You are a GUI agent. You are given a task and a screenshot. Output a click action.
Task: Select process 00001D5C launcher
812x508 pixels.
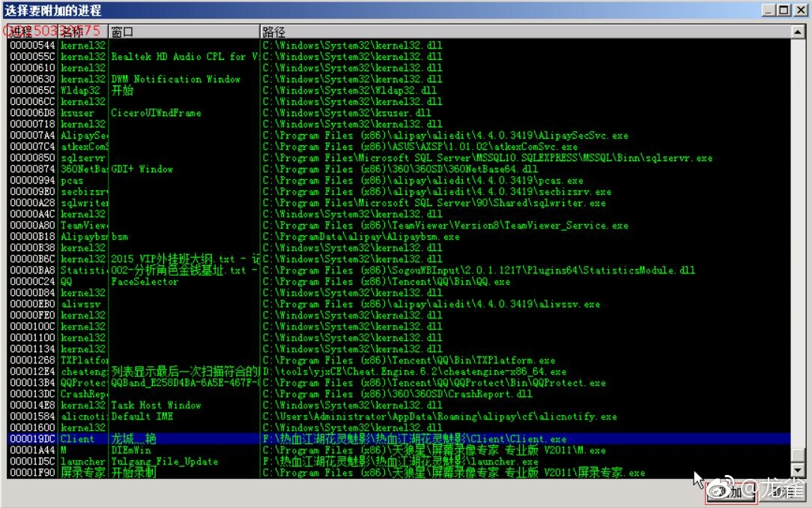(399, 461)
